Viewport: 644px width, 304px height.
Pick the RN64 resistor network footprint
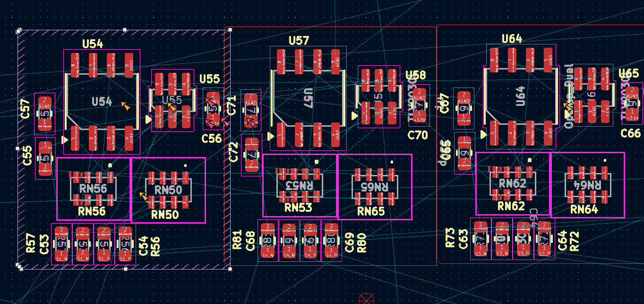[588, 185]
